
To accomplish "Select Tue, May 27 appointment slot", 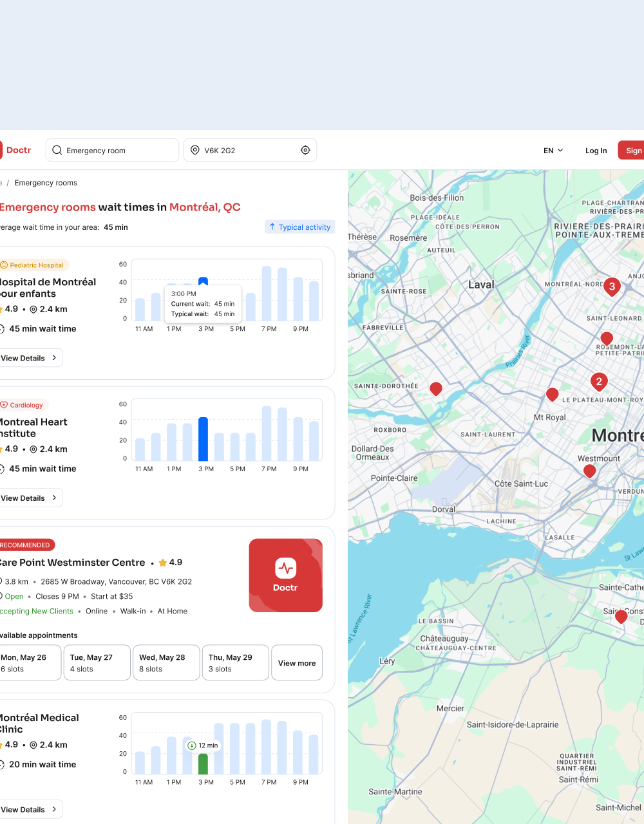I will pos(98,662).
